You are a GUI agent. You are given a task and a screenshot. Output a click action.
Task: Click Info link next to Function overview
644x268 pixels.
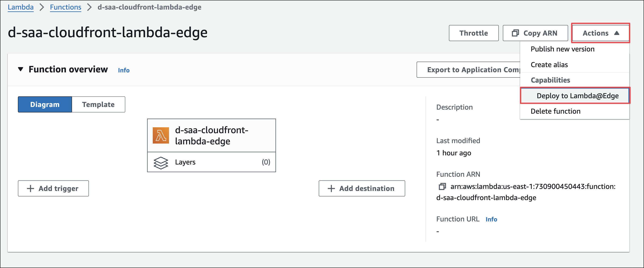click(124, 70)
